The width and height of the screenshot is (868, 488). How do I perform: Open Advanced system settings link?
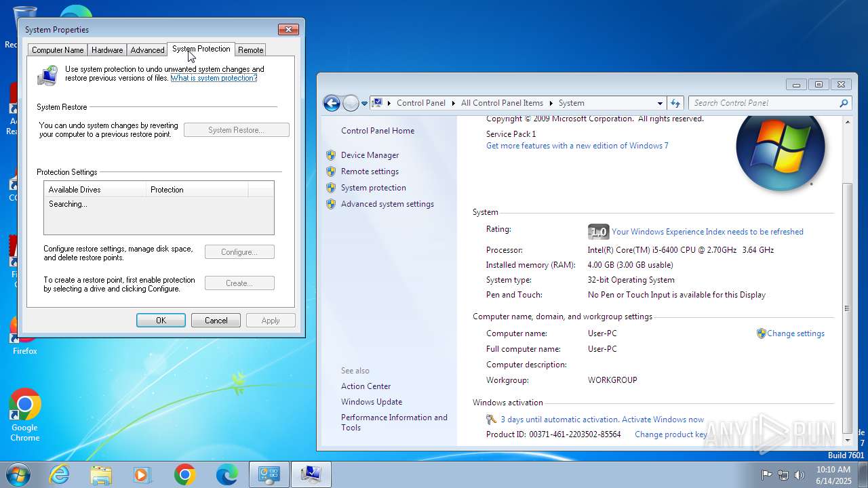387,204
